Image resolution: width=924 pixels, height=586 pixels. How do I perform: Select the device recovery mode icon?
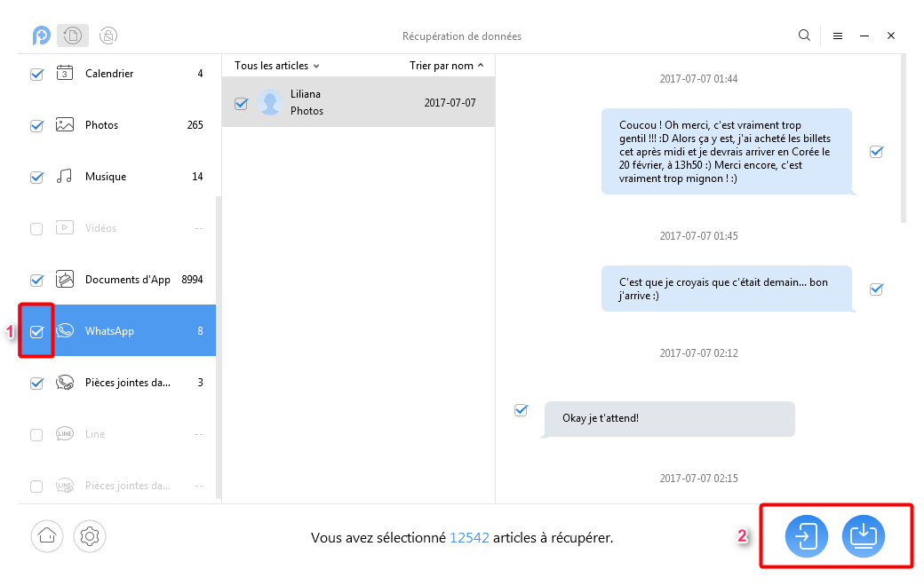73,36
